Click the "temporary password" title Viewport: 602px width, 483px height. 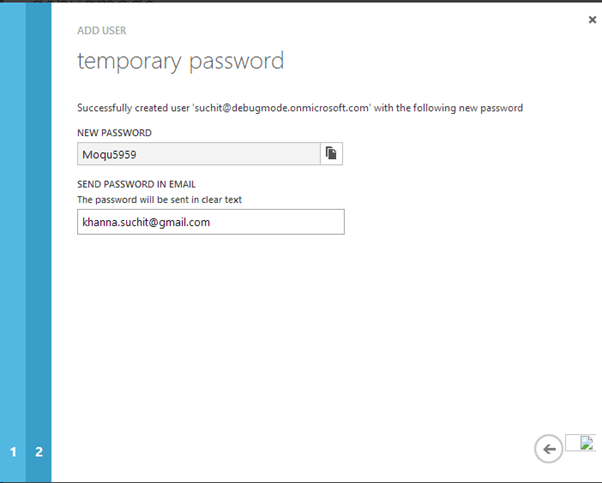click(180, 61)
